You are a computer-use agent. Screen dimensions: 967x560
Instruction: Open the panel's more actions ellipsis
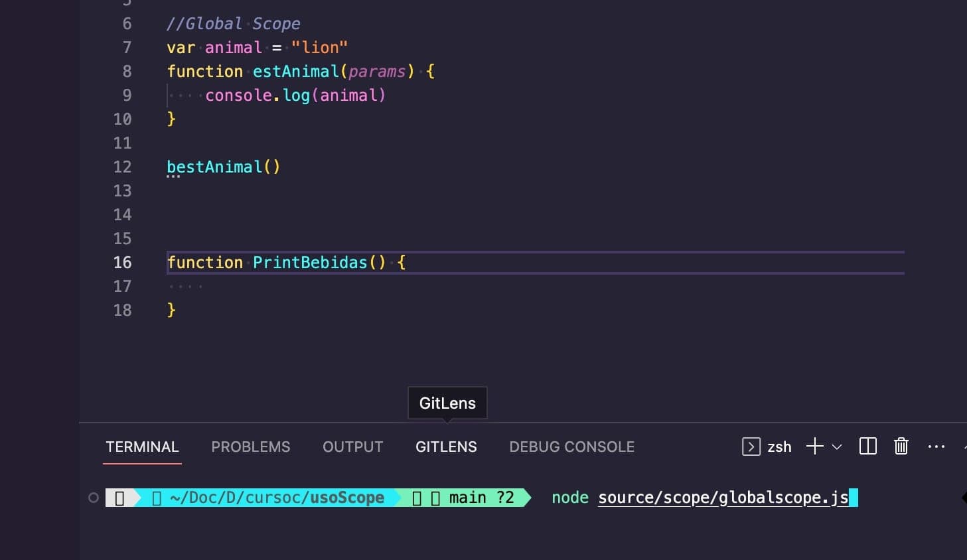pos(936,447)
